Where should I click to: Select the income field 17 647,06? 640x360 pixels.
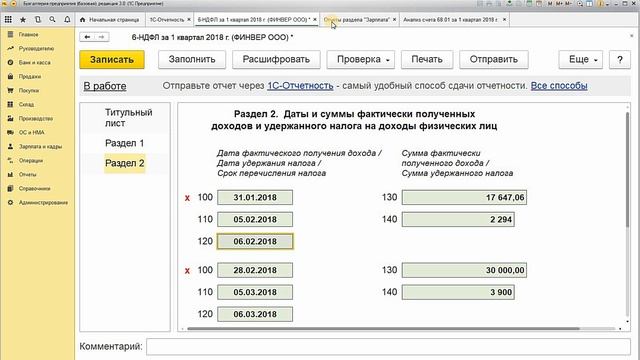point(464,198)
